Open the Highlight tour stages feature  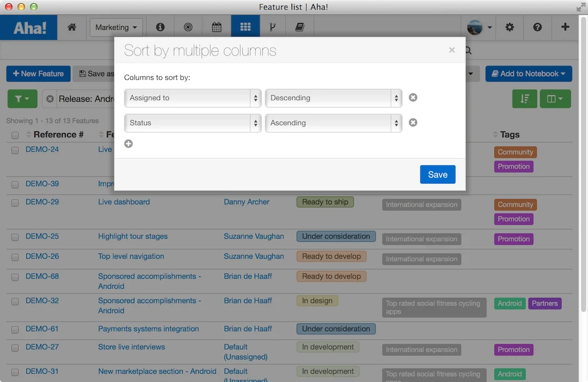pos(133,236)
